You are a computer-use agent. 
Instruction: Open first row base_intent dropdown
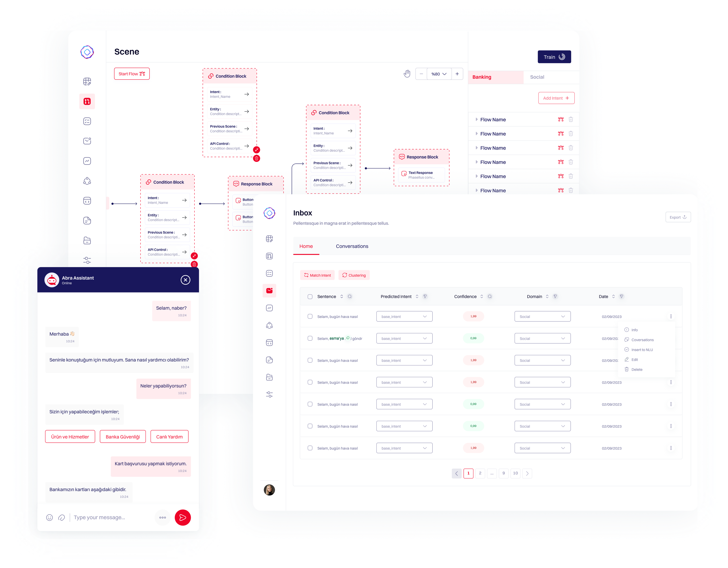click(404, 316)
